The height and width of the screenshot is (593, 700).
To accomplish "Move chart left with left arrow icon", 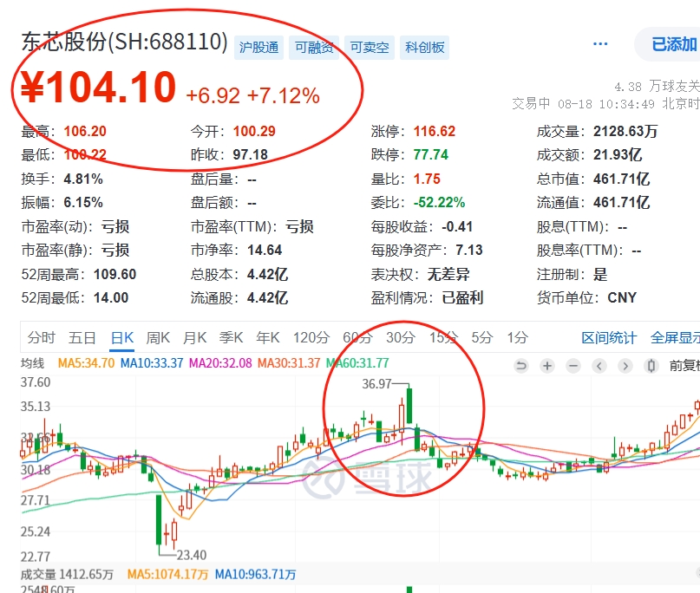I will pyautogui.click(x=599, y=367).
